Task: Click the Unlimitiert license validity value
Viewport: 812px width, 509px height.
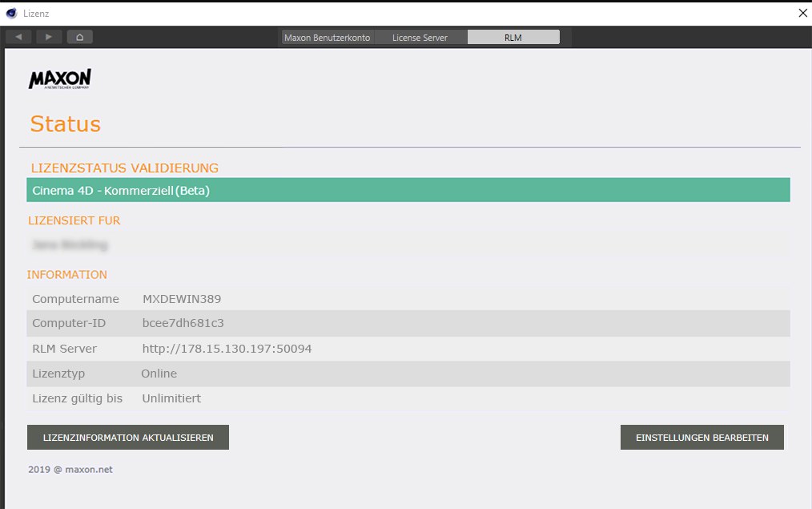Action: (x=171, y=398)
